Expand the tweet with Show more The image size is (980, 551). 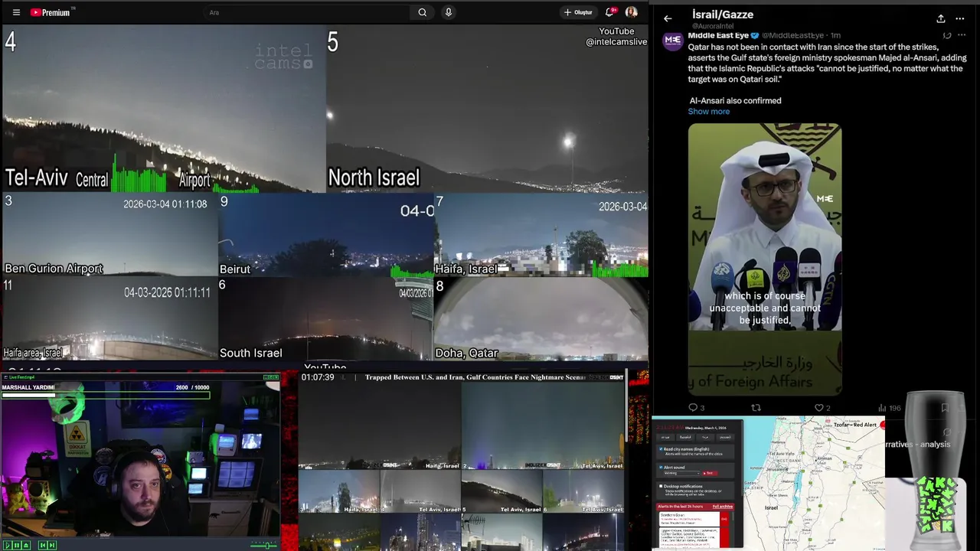pos(708,112)
